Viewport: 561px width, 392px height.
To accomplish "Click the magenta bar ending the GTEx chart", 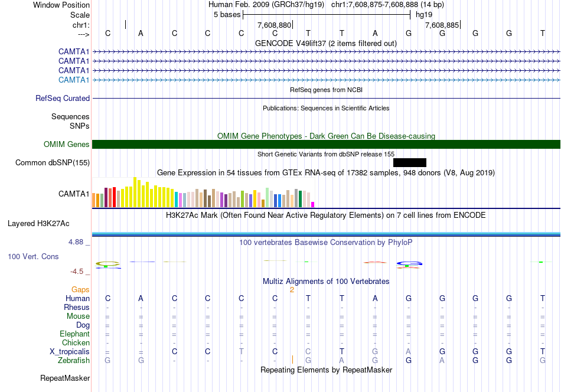I will (x=312, y=205).
